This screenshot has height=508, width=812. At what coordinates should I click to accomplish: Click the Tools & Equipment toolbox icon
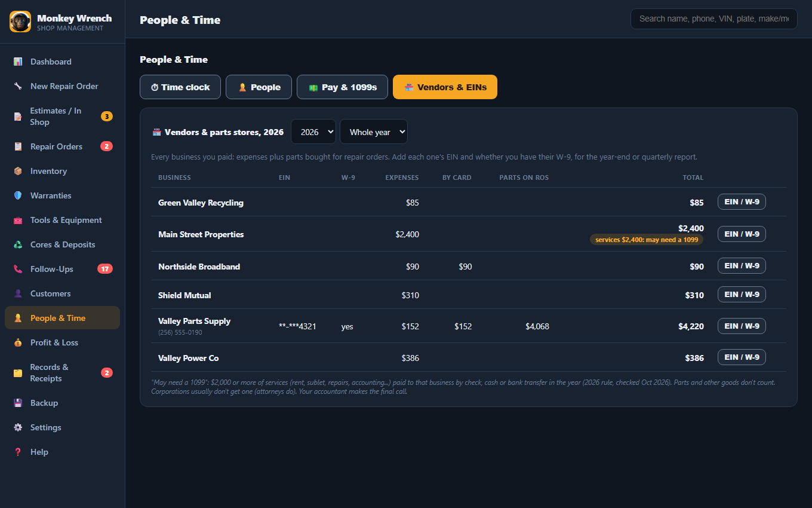18,220
